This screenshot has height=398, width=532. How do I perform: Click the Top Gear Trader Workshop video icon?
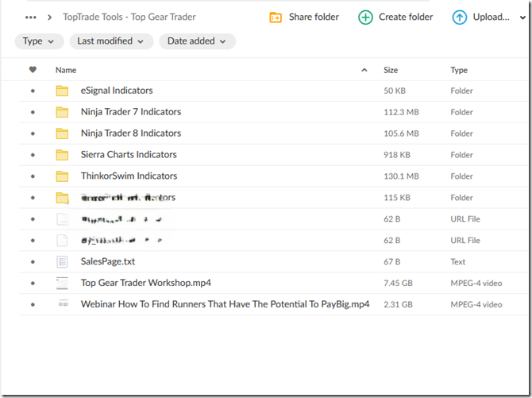(63, 283)
